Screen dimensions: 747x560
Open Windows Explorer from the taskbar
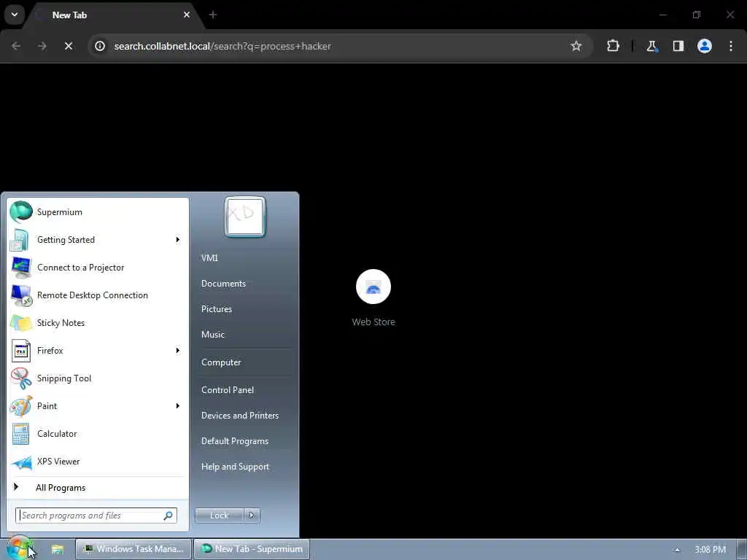pos(58,549)
